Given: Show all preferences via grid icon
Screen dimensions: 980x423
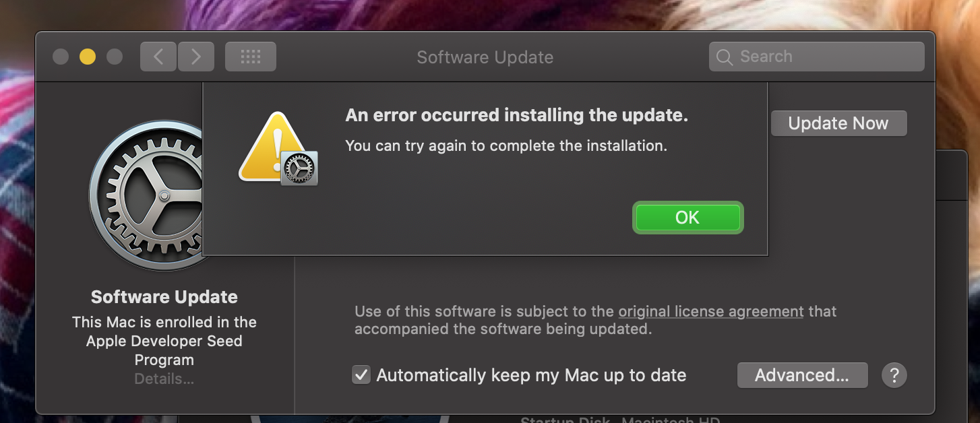Looking at the screenshot, I should tap(251, 57).
